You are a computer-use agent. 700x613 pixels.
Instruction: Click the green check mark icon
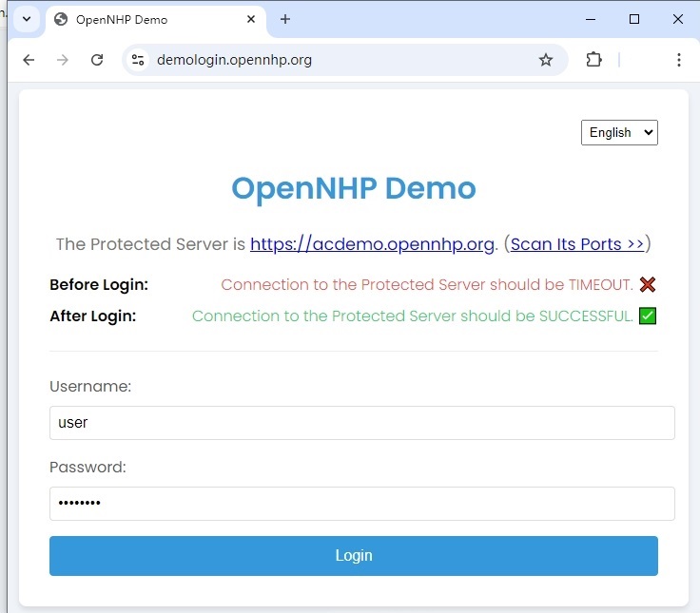coord(648,316)
